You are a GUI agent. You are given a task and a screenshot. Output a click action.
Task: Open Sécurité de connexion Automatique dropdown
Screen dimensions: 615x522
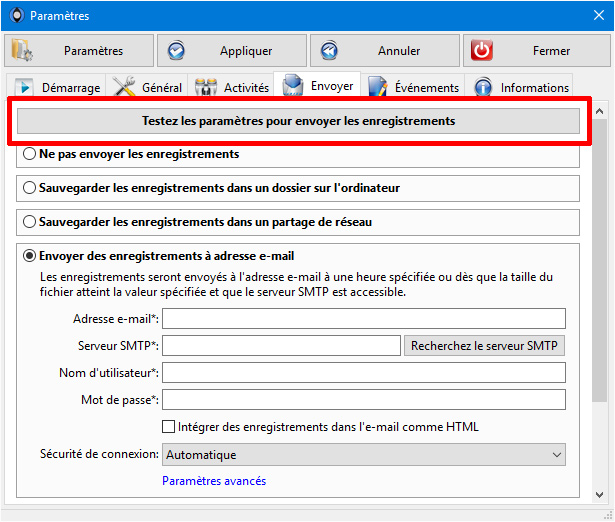coord(364,455)
